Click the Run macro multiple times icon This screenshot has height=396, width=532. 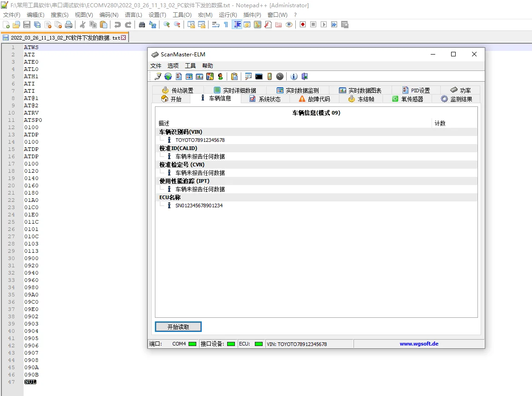334,25
